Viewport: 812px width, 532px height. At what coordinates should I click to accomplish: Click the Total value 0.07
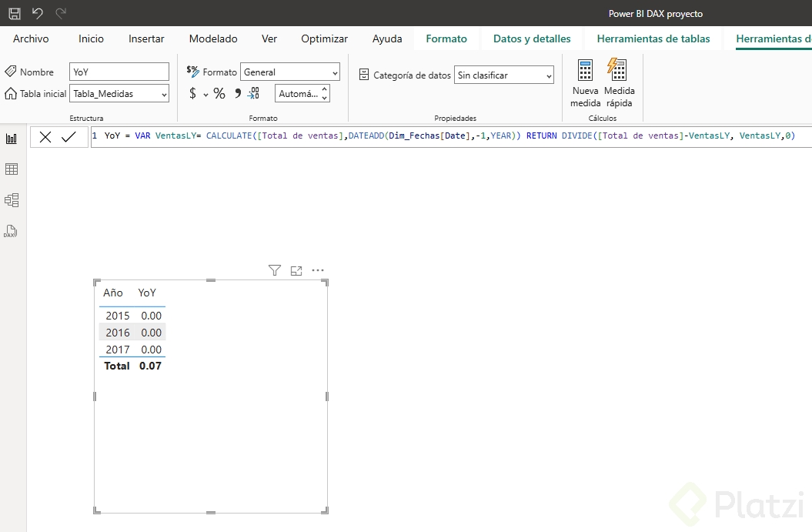(x=150, y=366)
